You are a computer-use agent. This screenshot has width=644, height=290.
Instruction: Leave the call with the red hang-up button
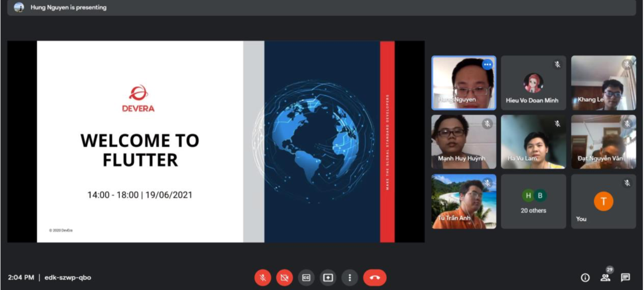(374, 278)
